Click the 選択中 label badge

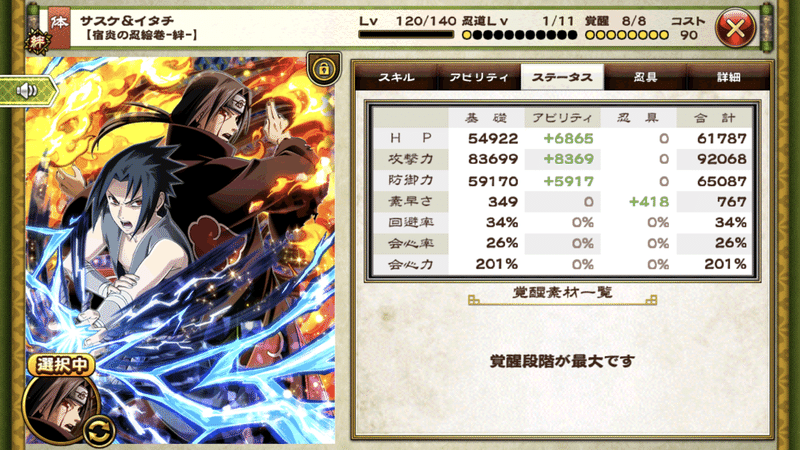point(61,365)
